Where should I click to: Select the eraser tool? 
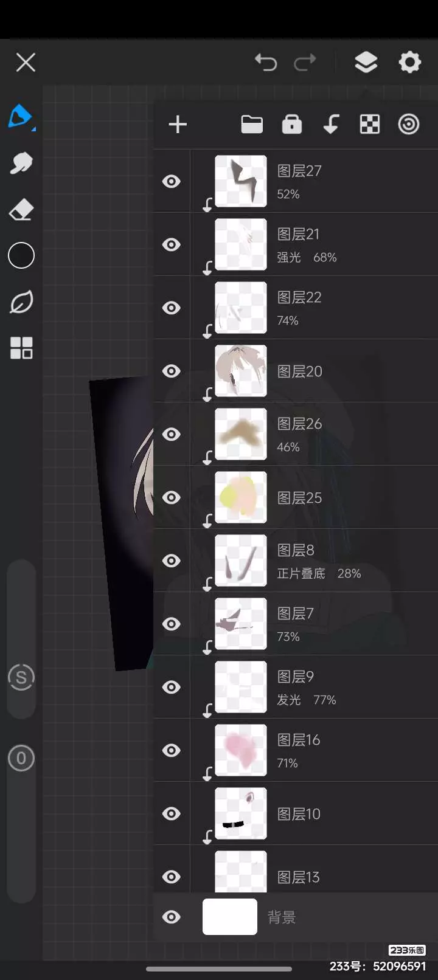pos(21,209)
